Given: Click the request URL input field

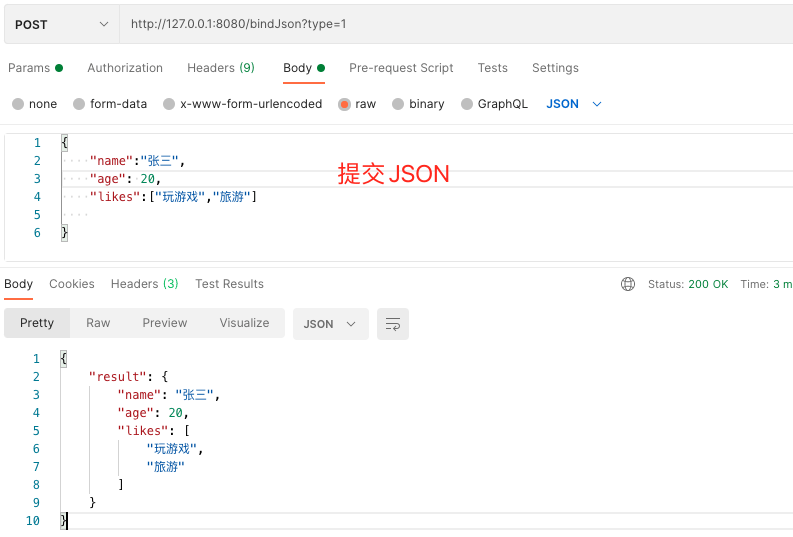Looking at the screenshot, I should point(450,24).
